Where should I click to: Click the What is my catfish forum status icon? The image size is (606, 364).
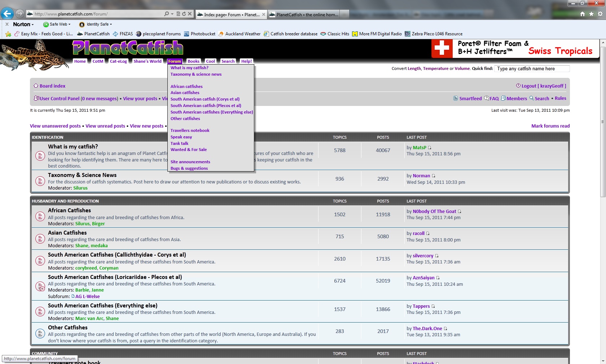40,156
